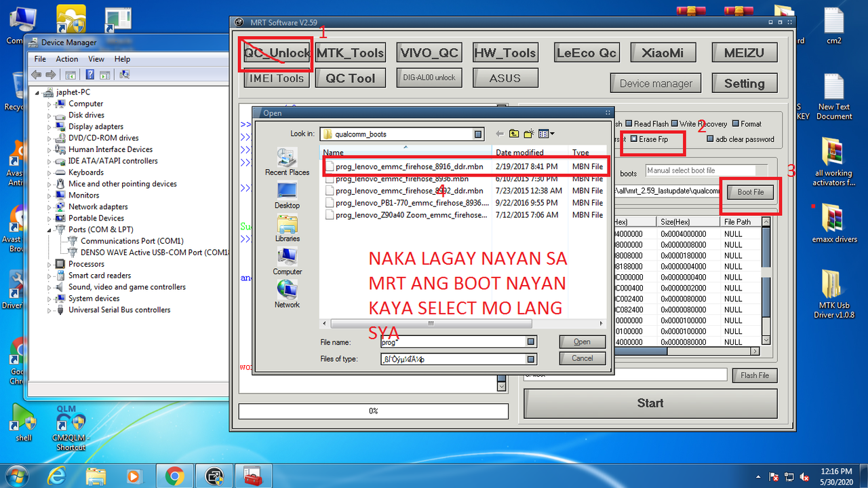Open Recent Places in Open dialog sidebar
The height and width of the screenshot is (488, 868).
point(287,162)
